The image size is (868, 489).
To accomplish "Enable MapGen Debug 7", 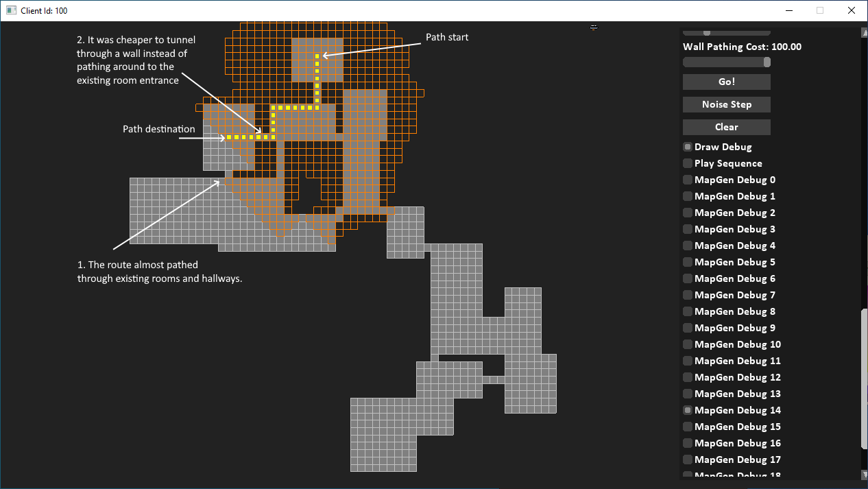I will pyautogui.click(x=687, y=294).
